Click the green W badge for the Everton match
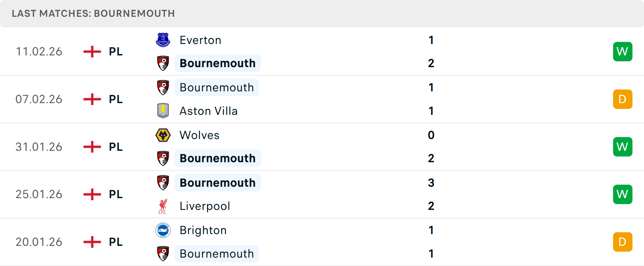644x266 pixels. coord(623,51)
